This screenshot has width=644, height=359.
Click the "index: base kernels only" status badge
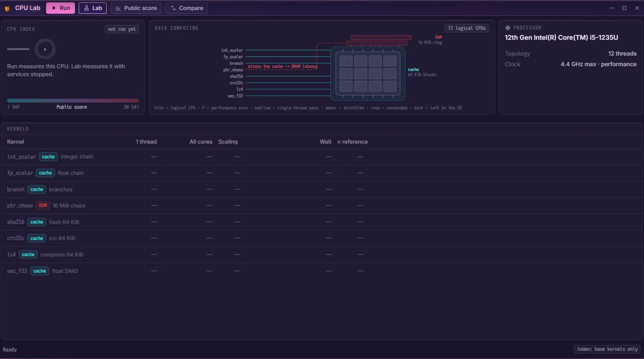coord(607,349)
